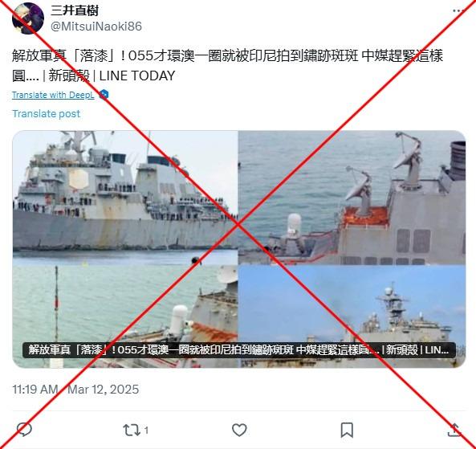Open top-left rusty warship photo
The width and height of the screenshot is (476, 449).
(x=125, y=198)
